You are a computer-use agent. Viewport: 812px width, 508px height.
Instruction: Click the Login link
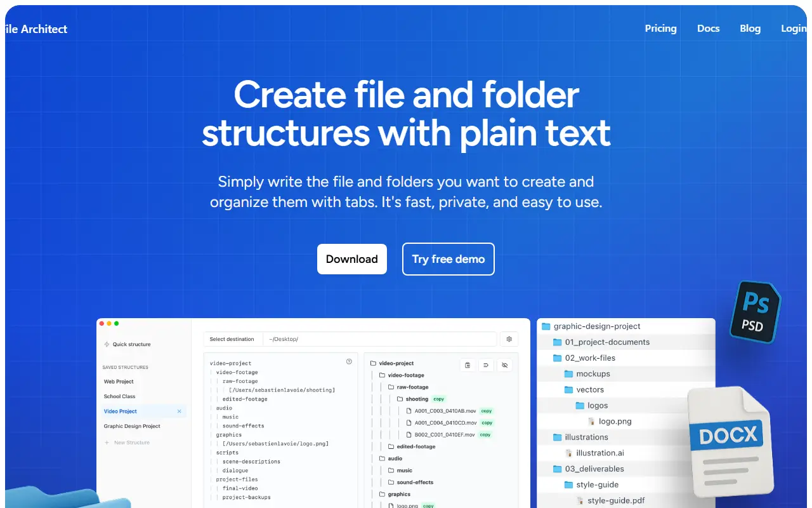click(x=794, y=29)
